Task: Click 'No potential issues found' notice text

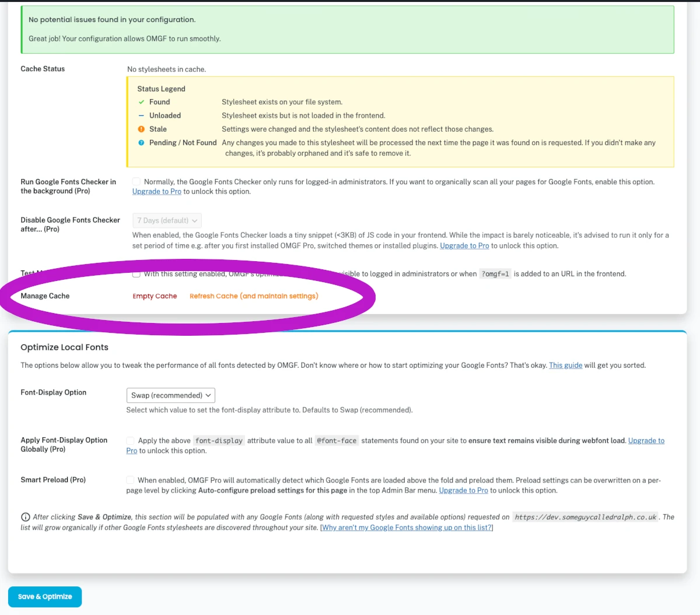Action: pyautogui.click(x=112, y=20)
